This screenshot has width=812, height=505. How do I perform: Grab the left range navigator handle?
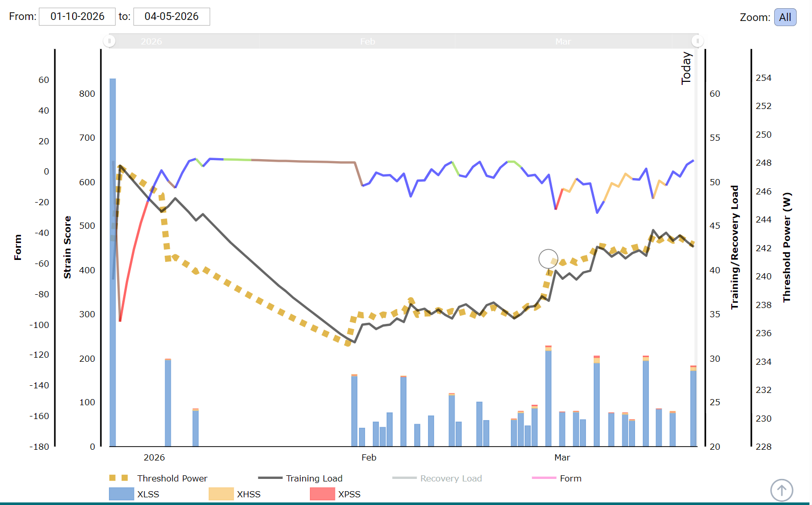(x=109, y=41)
